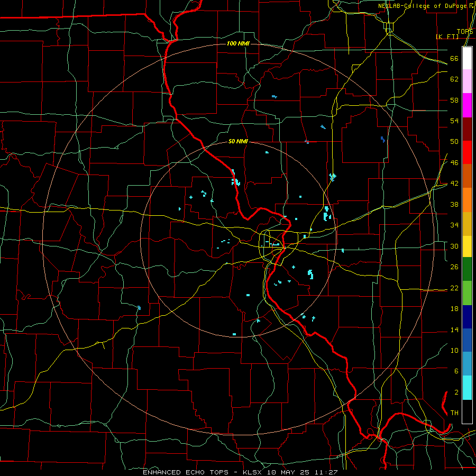Image resolution: width=476 pixels, height=476 pixels.
Task: Click the cyan 2 kft legend swatch
Action: coord(467,388)
